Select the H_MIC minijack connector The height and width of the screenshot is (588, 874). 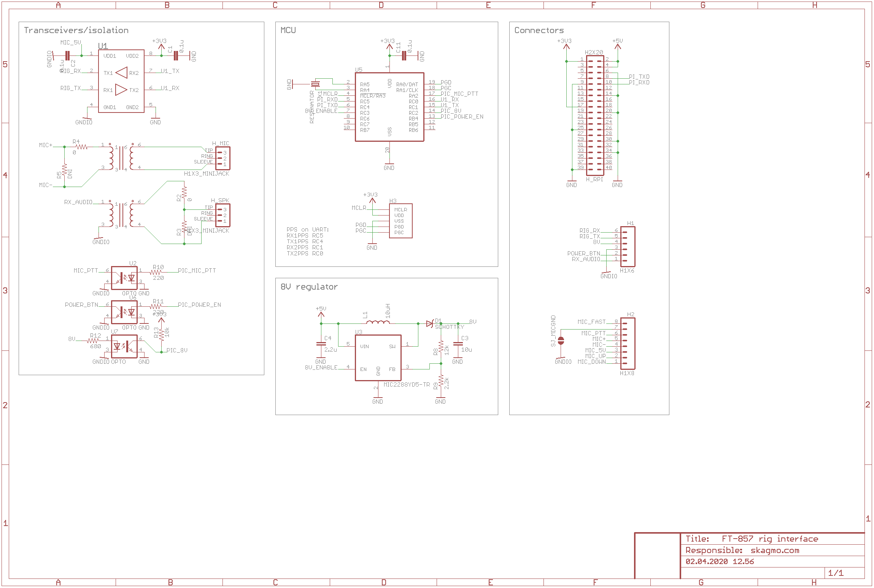[x=222, y=158]
